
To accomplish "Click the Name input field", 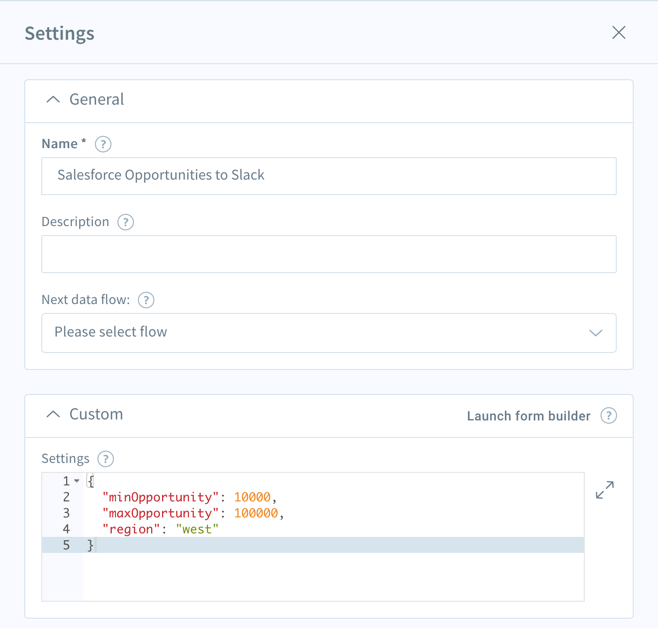I will [329, 176].
